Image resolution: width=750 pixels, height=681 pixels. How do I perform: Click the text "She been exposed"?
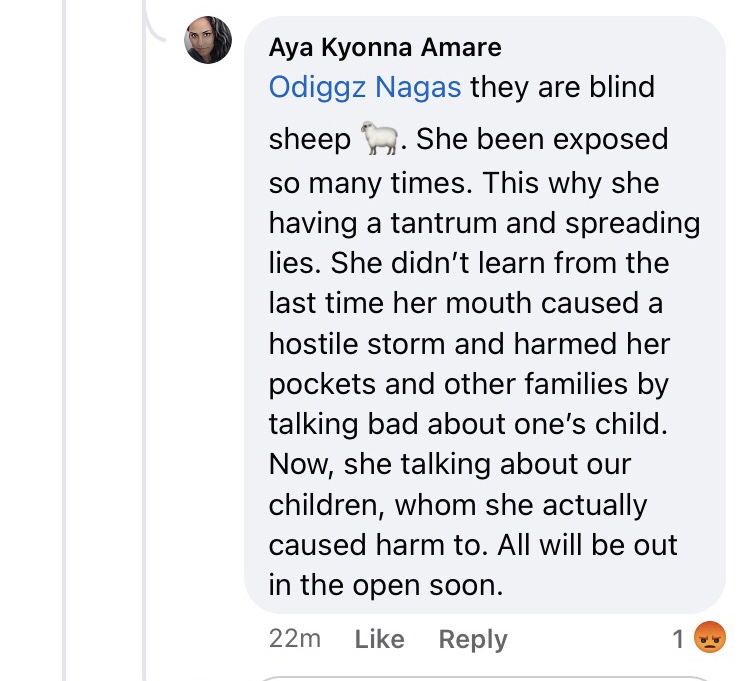(x=541, y=139)
